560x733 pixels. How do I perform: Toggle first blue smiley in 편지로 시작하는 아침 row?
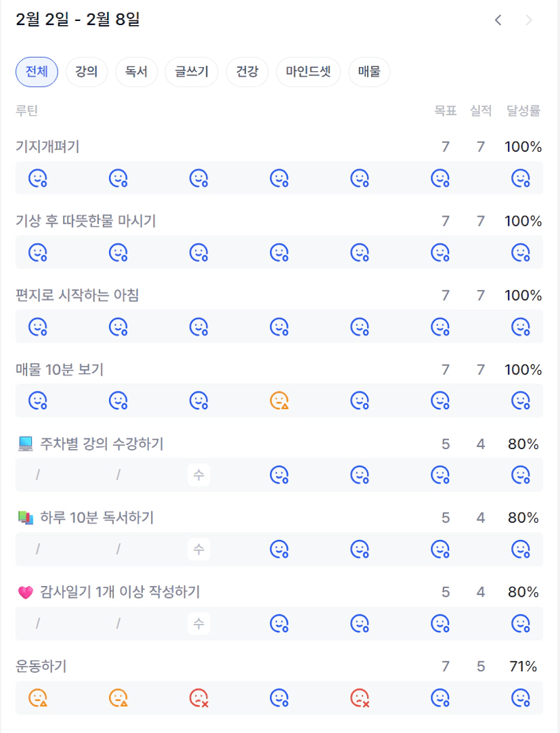pyautogui.click(x=38, y=327)
